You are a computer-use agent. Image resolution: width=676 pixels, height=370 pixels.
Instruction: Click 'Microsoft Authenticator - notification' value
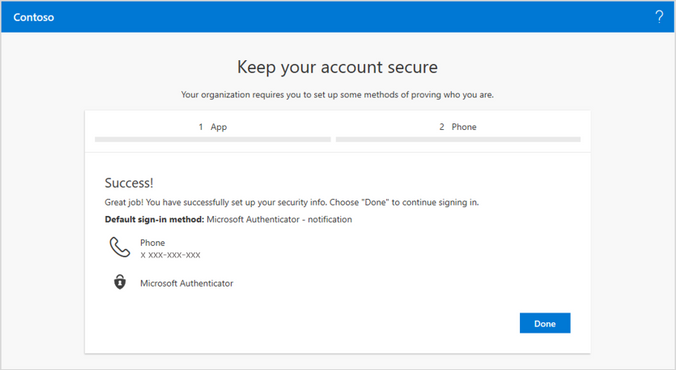pyautogui.click(x=279, y=219)
